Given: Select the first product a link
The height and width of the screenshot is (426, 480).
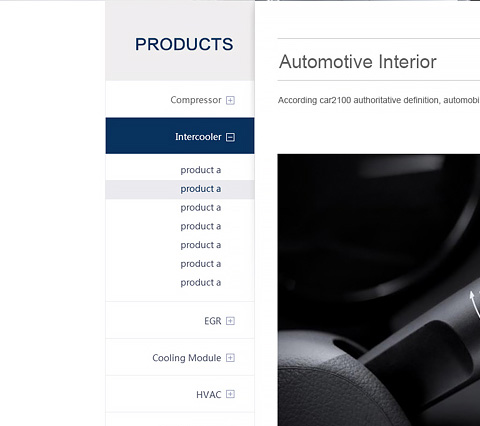Looking at the screenshot, I should [x=201, y=170].
